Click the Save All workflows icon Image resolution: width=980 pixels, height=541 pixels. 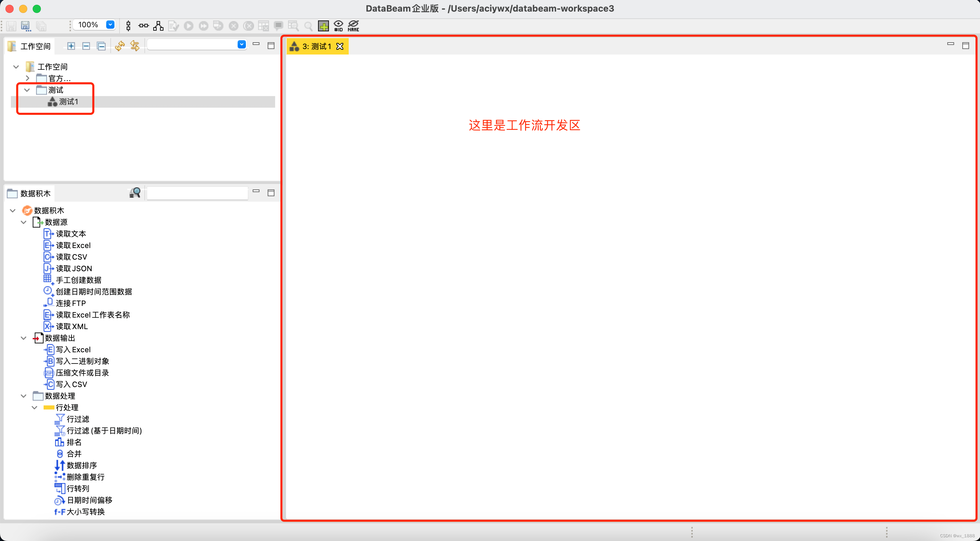tap(41, 26)
